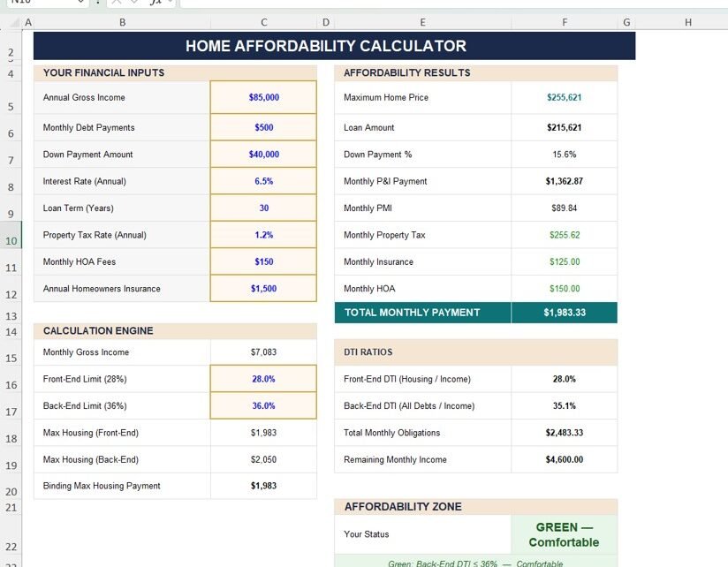Click the Insert Function fx icon
Viewport: 728px width, 567px height.
[155, 3]
